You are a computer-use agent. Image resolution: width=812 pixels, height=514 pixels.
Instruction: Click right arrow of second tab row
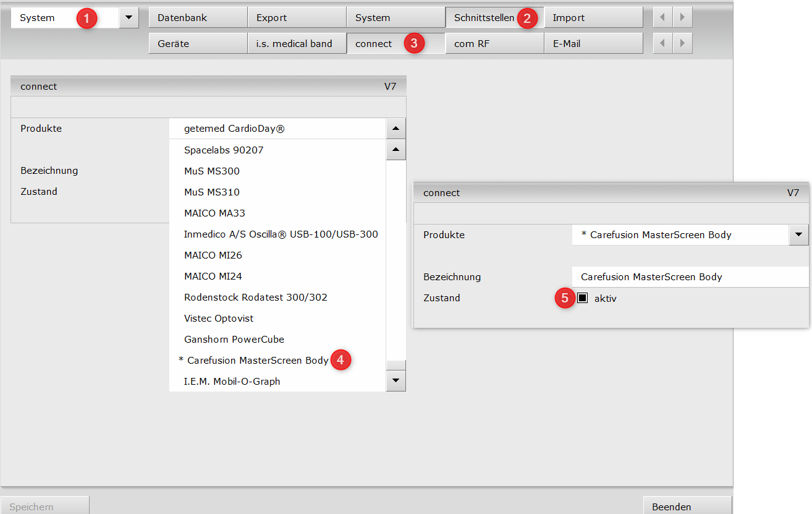pos(682,43)
